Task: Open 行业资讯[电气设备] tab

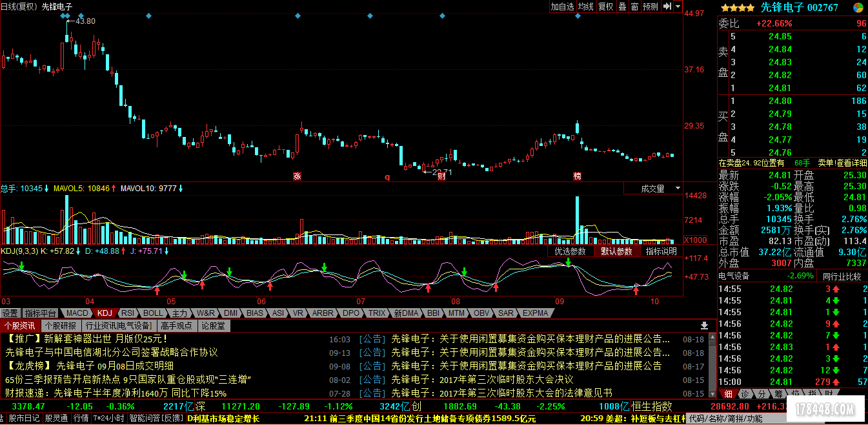Action: (118, 326)
